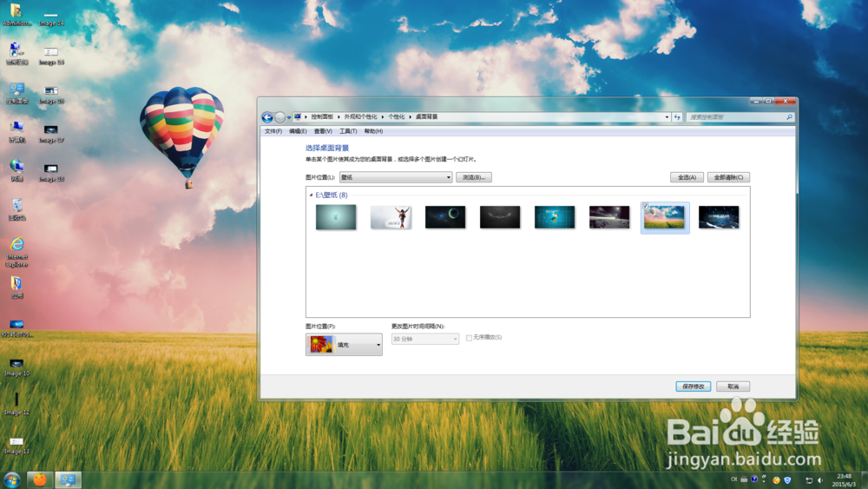This screenshot has height=489, width=868.
Task: Click the 浏览(B)... browse button
Action: click(474, 177)
